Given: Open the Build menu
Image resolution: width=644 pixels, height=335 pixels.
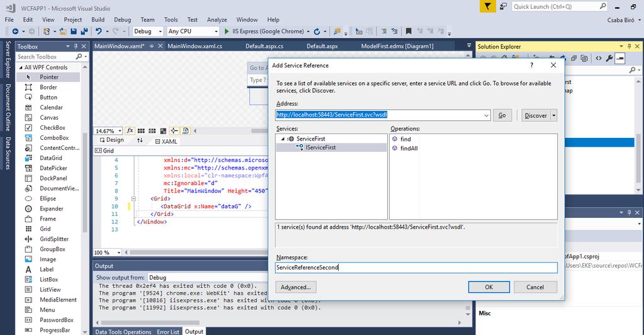Looking at the screenshot, I should [98, 20].
